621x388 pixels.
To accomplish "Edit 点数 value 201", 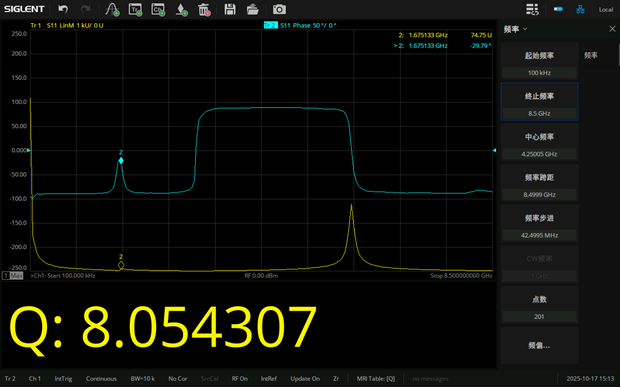I will click(x=539, y=317).
